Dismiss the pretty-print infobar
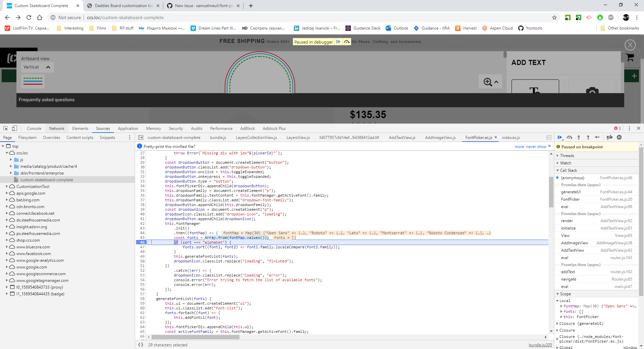 (x=549, y=146)
